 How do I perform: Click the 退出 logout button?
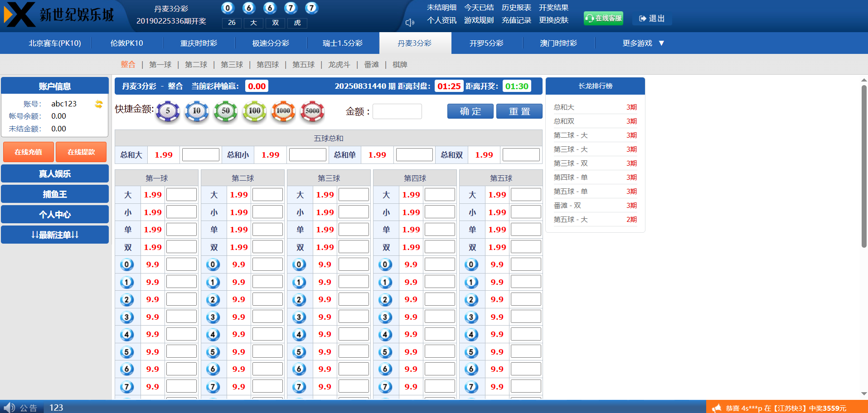pos(652,19)
